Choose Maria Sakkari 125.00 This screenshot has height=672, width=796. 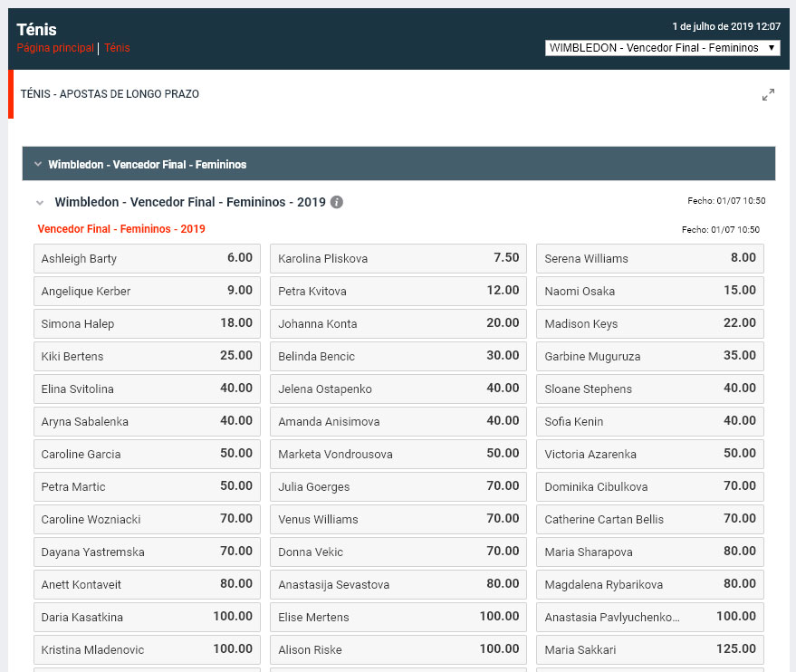(650, 649)
